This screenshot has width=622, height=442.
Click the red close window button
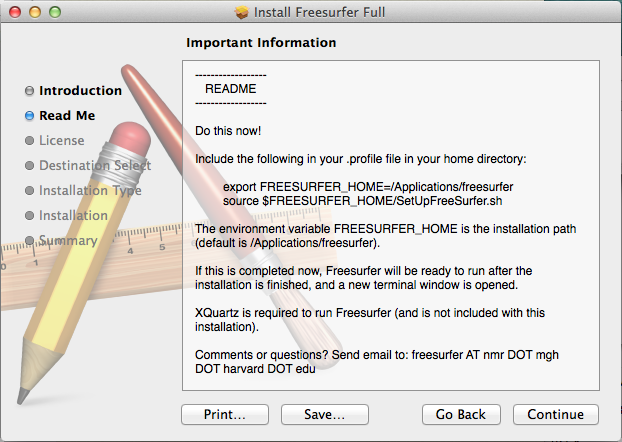click(13, 12)
